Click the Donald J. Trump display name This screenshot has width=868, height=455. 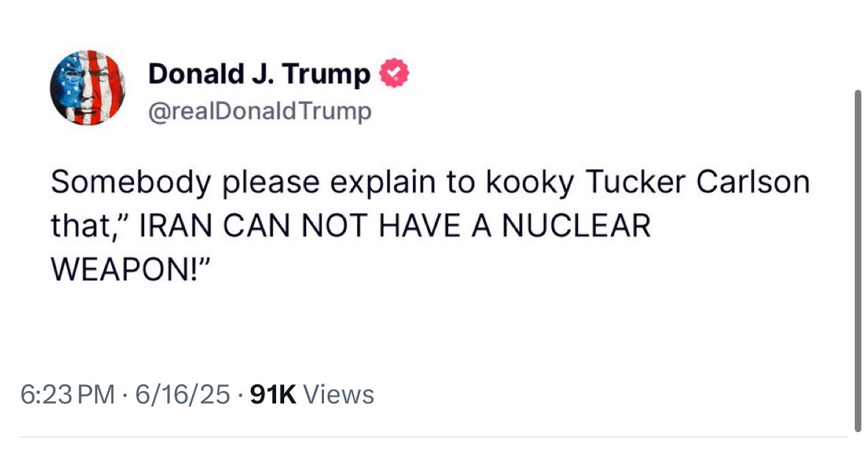[x=258, y=74]
